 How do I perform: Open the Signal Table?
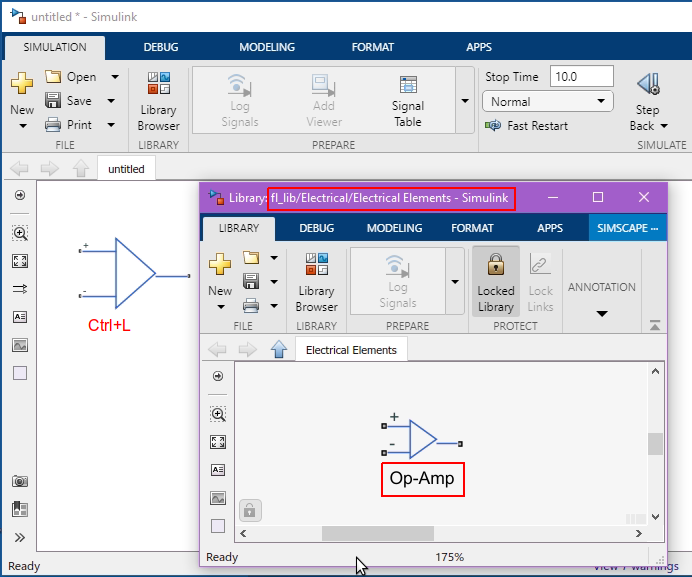tap(408, 101)
